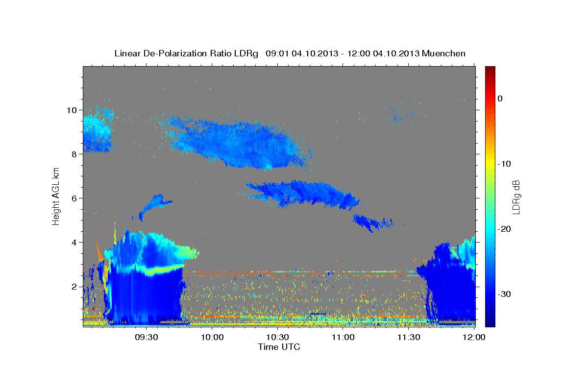Click the 11:30 time tick label
The height and width of the screenshot is (392, 588).
tap(408, 337)
